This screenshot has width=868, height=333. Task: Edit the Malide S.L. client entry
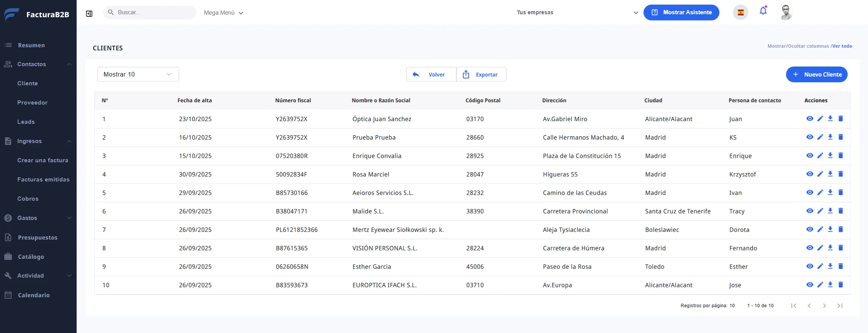click(x=820, y=211)
